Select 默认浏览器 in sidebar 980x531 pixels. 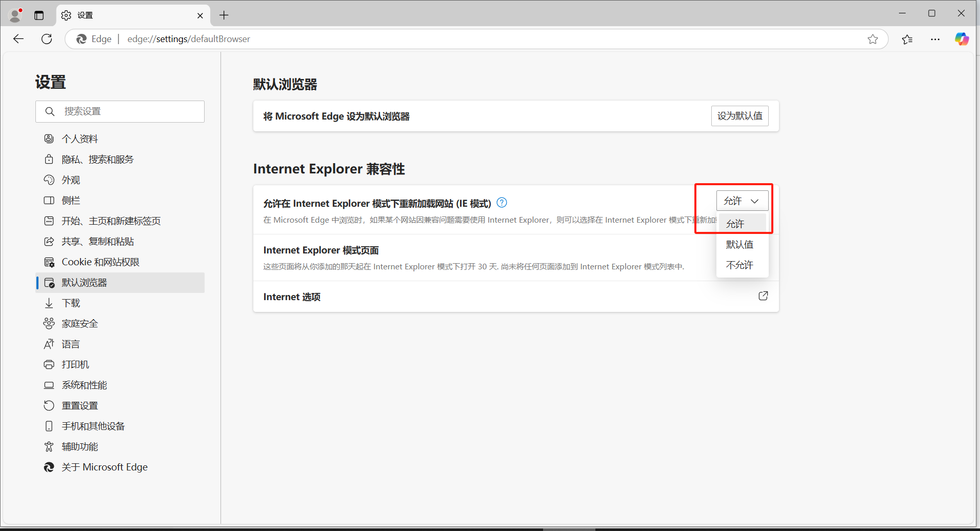(x=120, y=283)
